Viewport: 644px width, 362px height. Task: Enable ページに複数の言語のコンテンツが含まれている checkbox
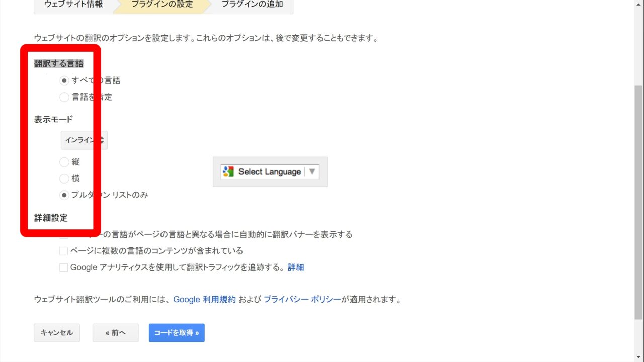[64, 251]
